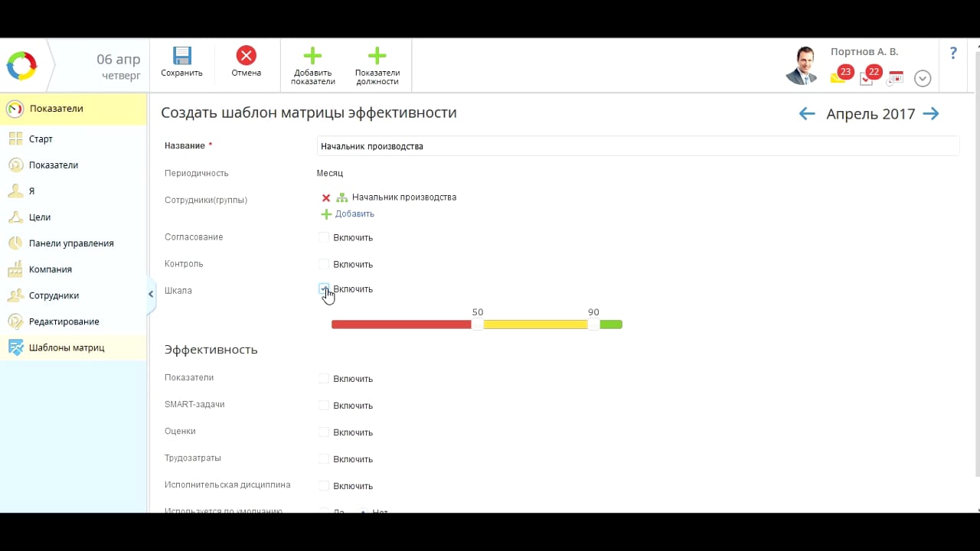This screenshot has height=551, width=980.
Task: Toggle the Шкала checkbox
Action: coord(324,289)
